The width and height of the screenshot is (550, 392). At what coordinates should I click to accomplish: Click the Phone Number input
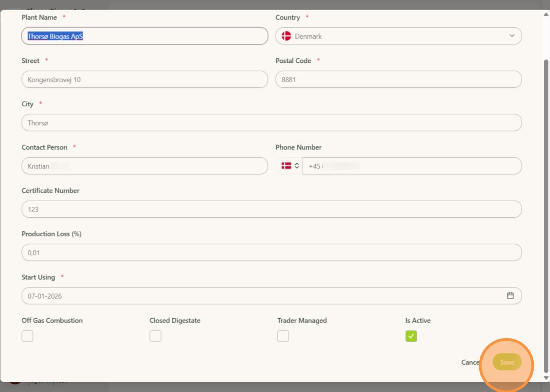(x=412, y=166)
